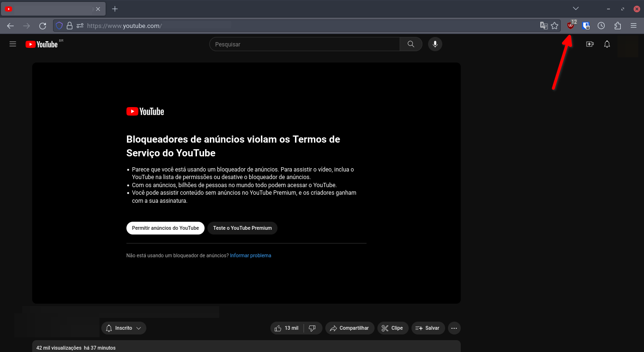644x352 pixels.
Task: Click the site security padlock icon
Action: click(x=70, y=26)
